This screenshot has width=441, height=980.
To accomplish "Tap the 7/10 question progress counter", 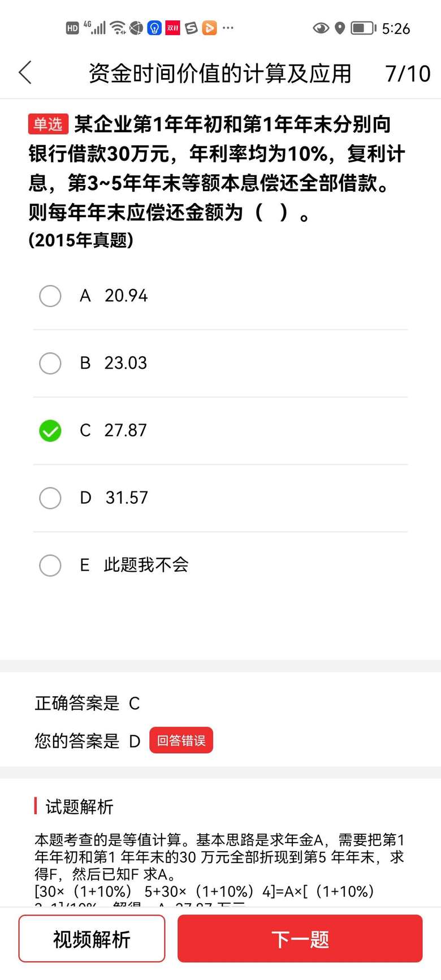I will pyautogui.click(x=408, y=74).
